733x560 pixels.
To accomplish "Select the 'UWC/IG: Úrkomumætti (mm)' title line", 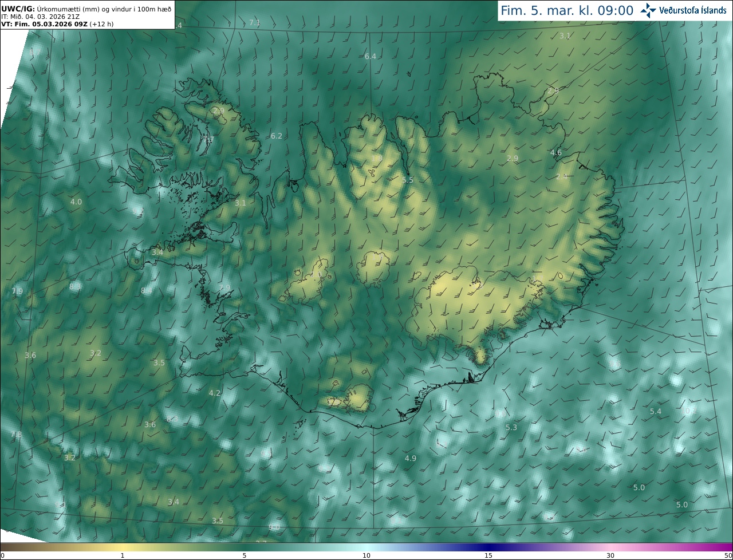I will pos(87,9).
